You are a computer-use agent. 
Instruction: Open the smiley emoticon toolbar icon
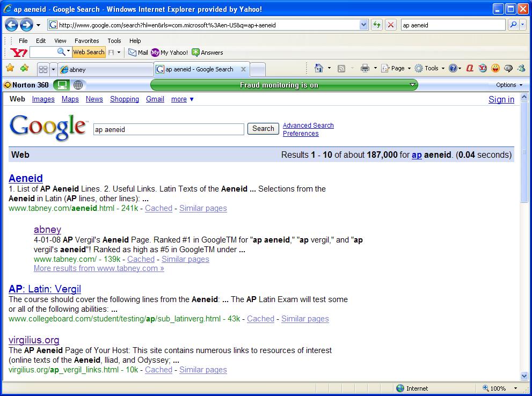point(495,69)
